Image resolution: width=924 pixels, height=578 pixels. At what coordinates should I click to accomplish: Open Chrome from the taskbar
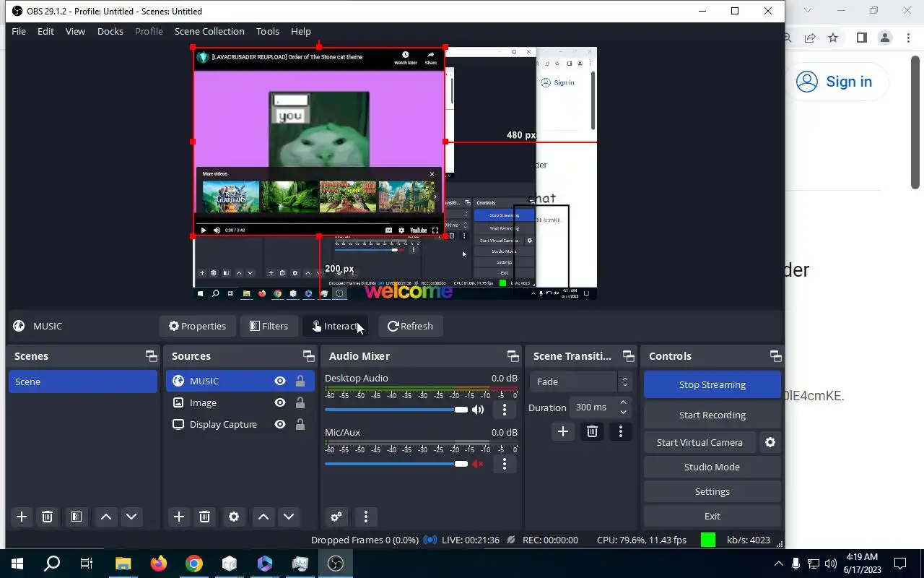click(x=193, y=564)
